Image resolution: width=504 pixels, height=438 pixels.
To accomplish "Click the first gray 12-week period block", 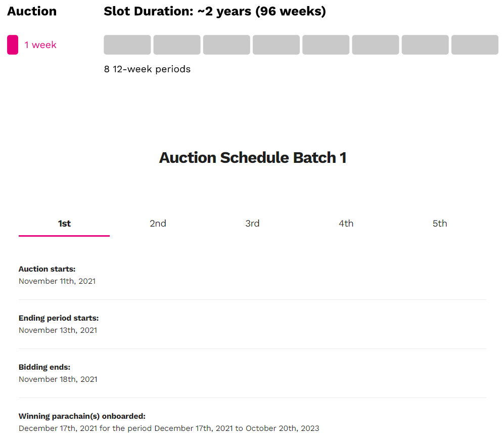I will (x=127, y=45).
